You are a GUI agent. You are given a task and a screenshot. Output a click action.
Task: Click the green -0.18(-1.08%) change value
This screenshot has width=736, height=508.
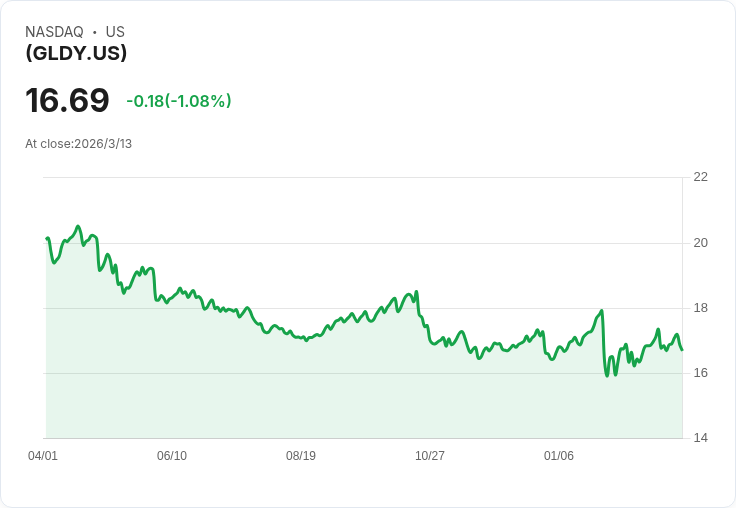(179, 101)
